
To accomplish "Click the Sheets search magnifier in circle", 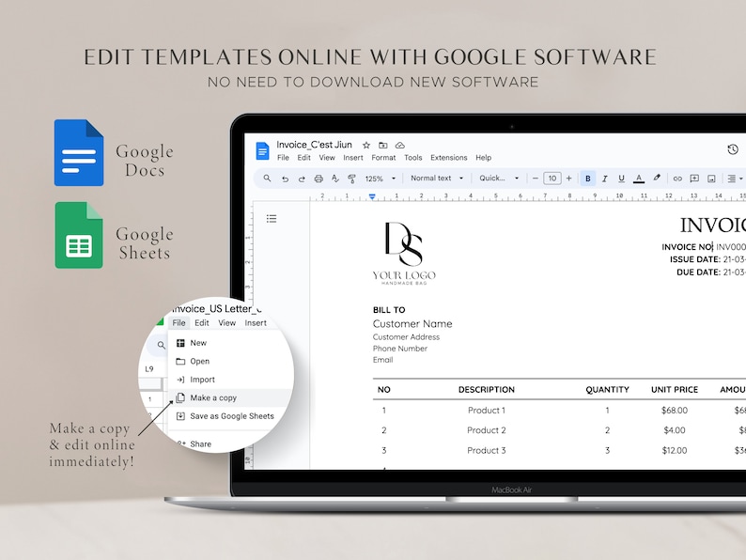I will [162, 345].
